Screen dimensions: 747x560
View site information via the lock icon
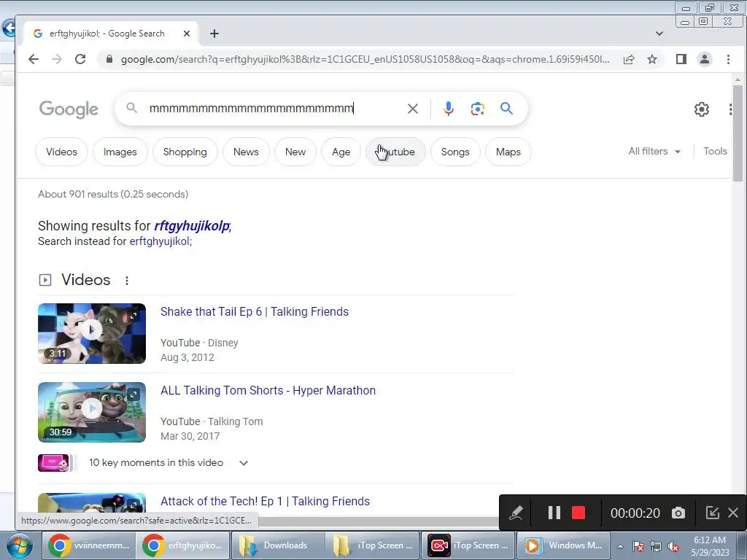click(x=109, y=59)
